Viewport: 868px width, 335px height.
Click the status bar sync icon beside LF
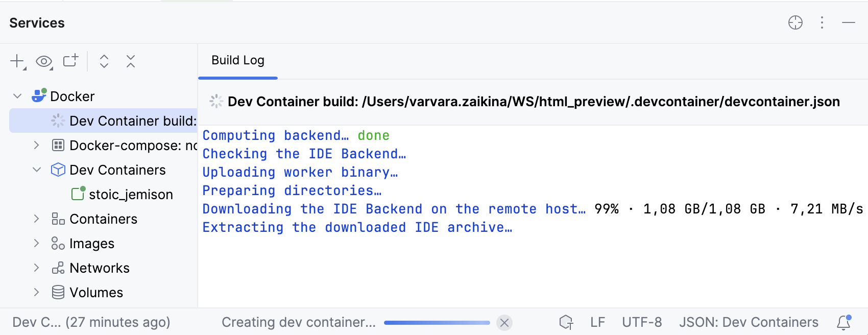tap(566, 322)
